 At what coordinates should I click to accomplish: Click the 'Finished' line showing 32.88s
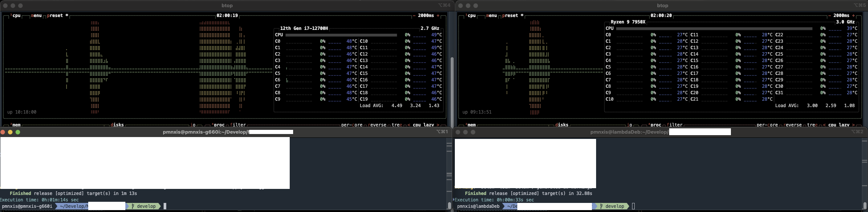pos(528,193)
